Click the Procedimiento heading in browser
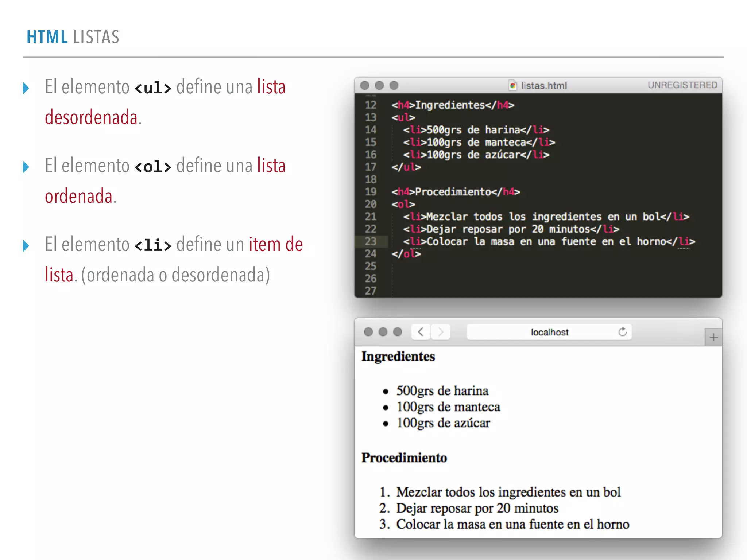 (404, 458)
